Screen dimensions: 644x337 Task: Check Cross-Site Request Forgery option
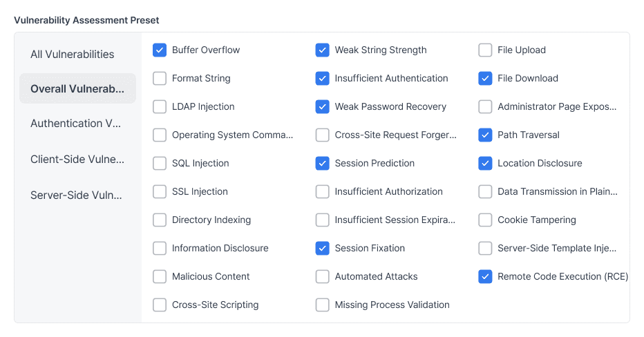coord(323,135)
